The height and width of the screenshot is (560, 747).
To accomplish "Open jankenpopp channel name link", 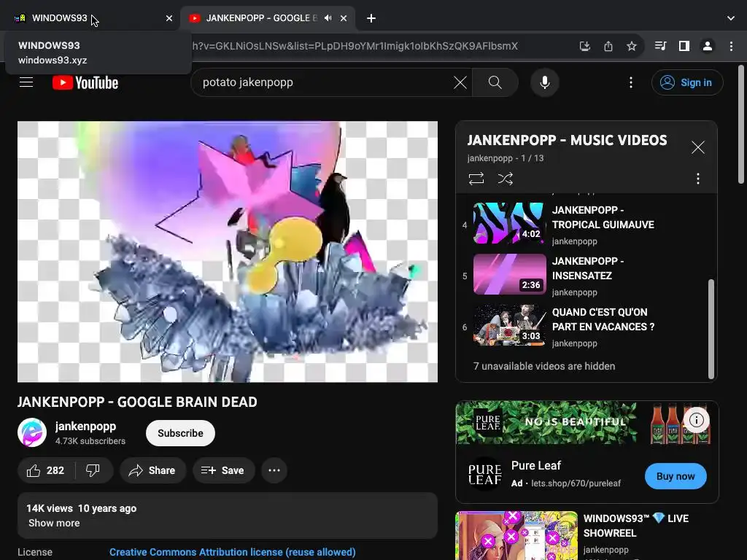I will pos(85,426).
